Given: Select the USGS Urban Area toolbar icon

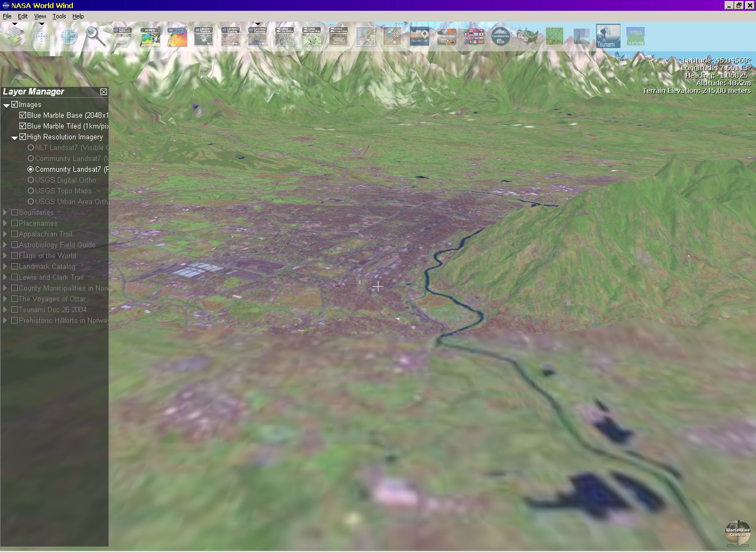Looking at the screenshot, I should [x=339, y=36].
